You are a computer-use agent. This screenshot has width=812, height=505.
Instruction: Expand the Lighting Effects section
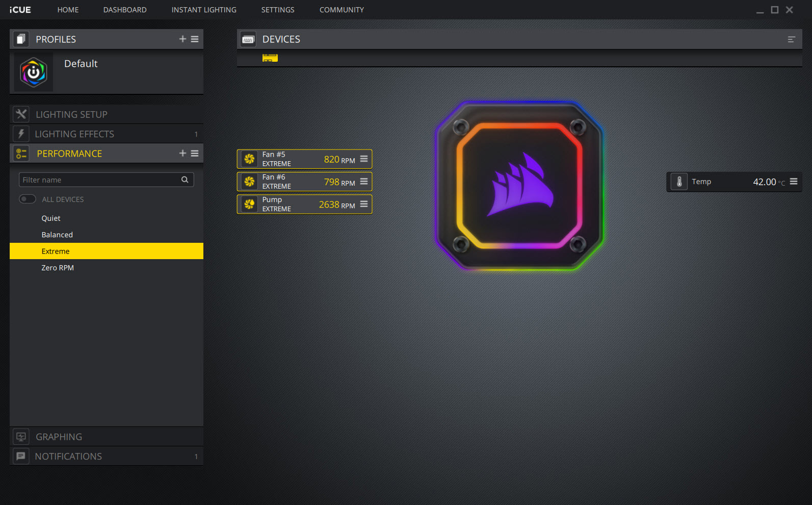pyautogui.click(x=107, y=134)
